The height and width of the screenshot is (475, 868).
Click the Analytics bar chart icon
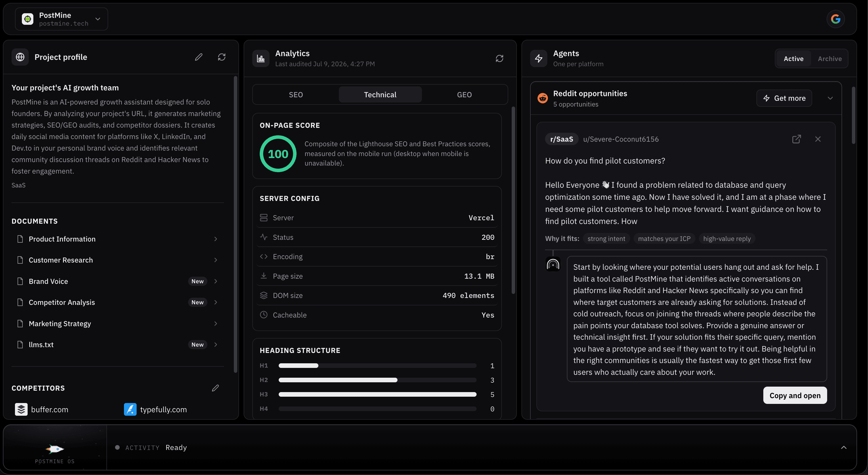261,58
